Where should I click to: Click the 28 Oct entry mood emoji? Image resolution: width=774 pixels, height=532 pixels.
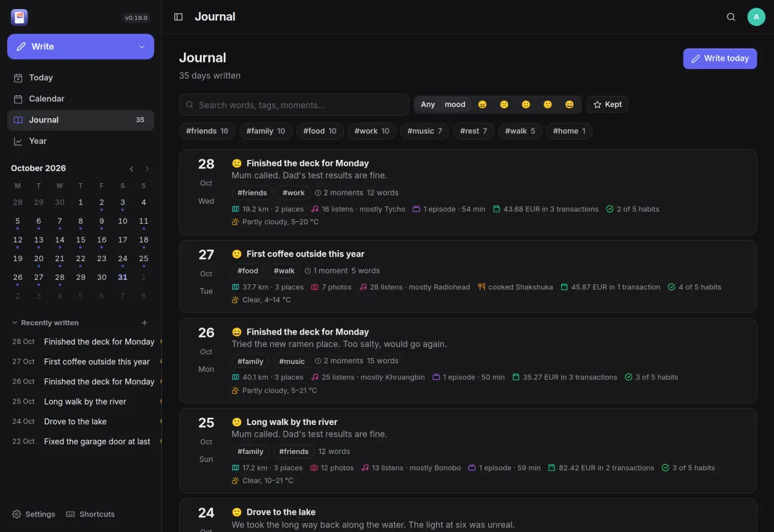(x=237, y=164)
